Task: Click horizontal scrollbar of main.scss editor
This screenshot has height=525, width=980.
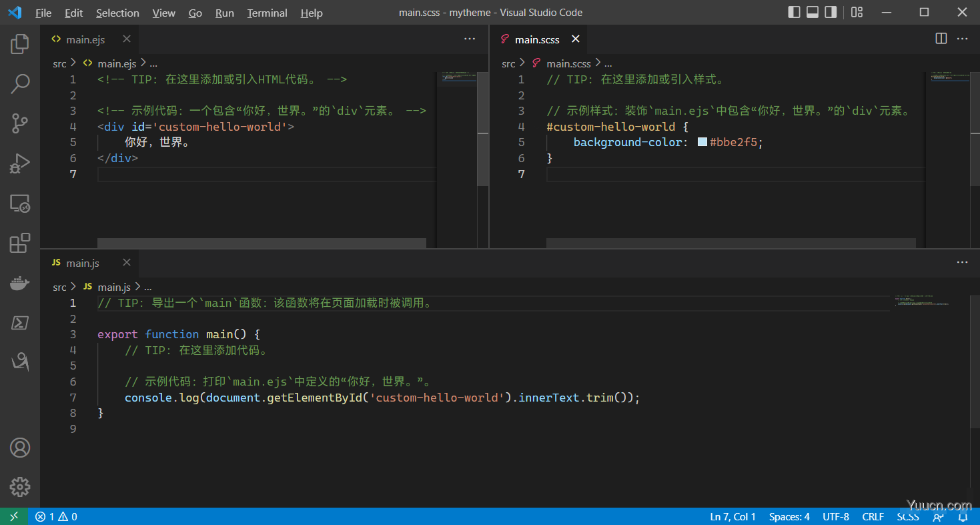Action: [731, 243]
